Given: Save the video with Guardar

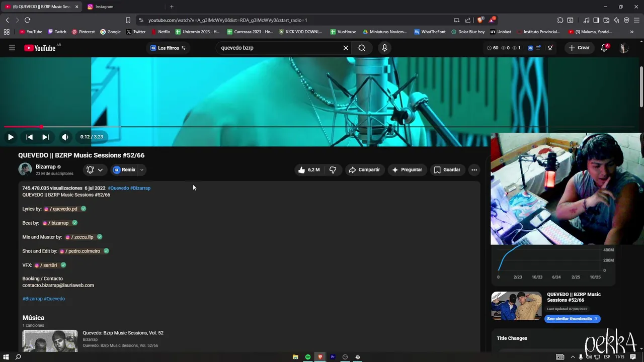Looking at the screenshot, I should (447, 170).
